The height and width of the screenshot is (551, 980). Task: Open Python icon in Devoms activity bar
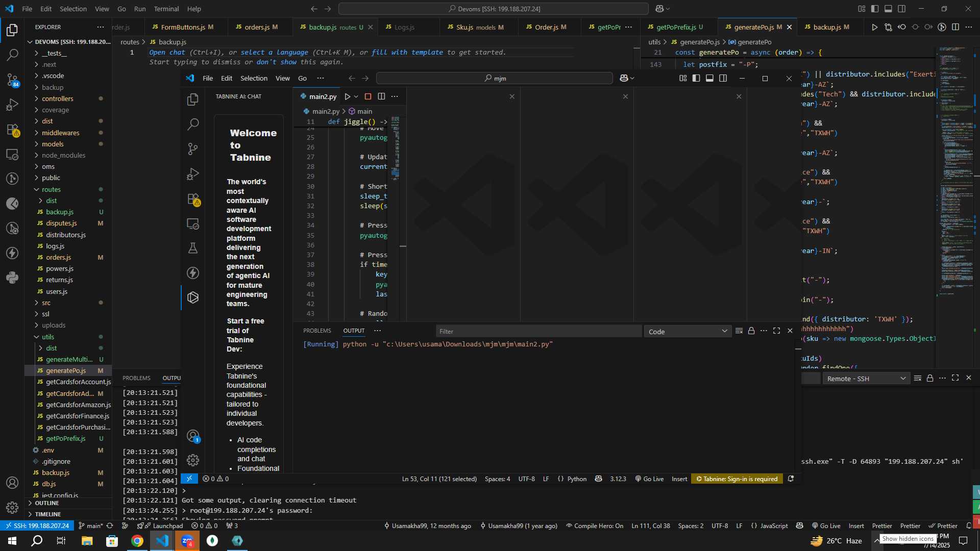click(x=12, y=278)
